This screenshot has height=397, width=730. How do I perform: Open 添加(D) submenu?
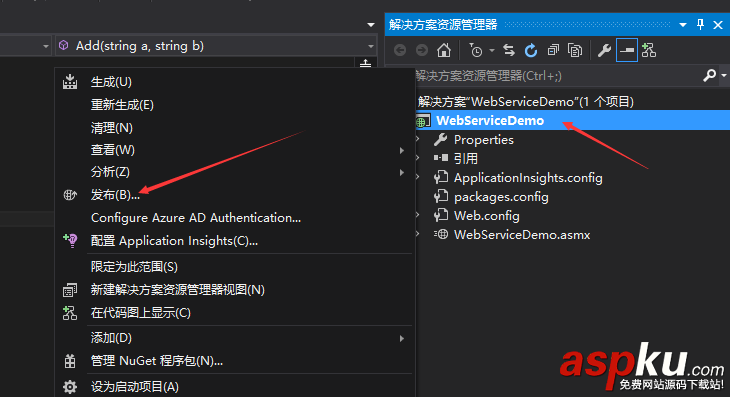pos(235,338)
